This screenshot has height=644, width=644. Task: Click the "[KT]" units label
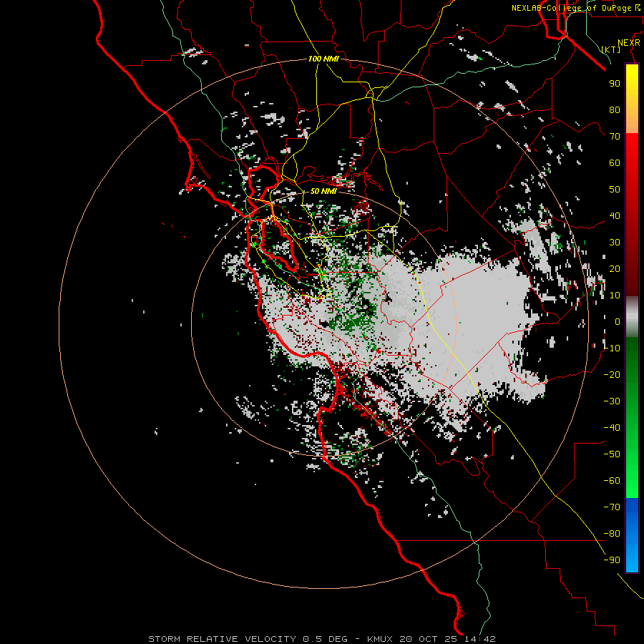[611, 49]
